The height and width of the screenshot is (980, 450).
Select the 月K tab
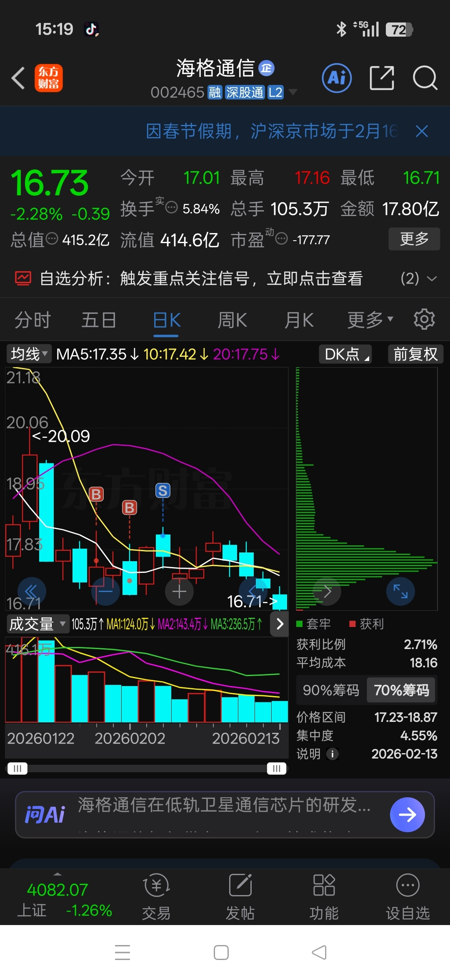tap(299, 320)
